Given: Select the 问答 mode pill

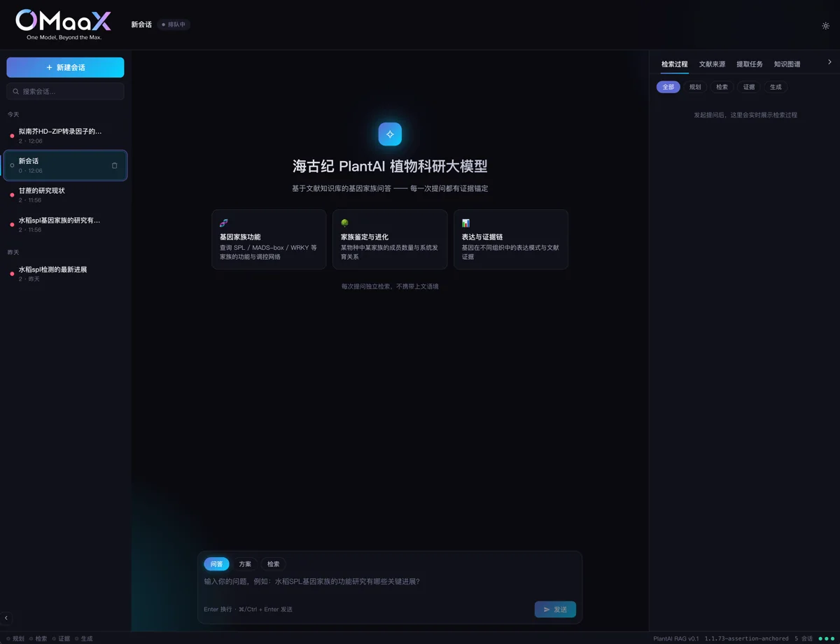Looking at the screenshot, I should (216, 564).
